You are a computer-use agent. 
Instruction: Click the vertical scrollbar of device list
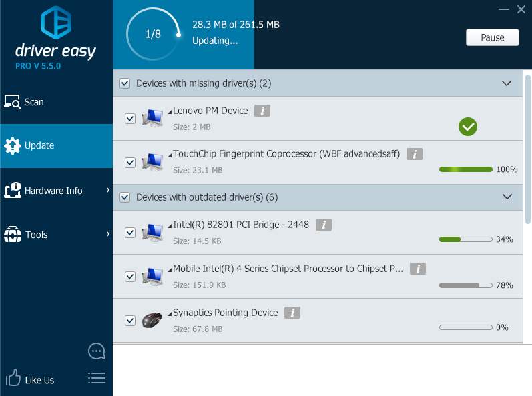click(x=528, y=147)
